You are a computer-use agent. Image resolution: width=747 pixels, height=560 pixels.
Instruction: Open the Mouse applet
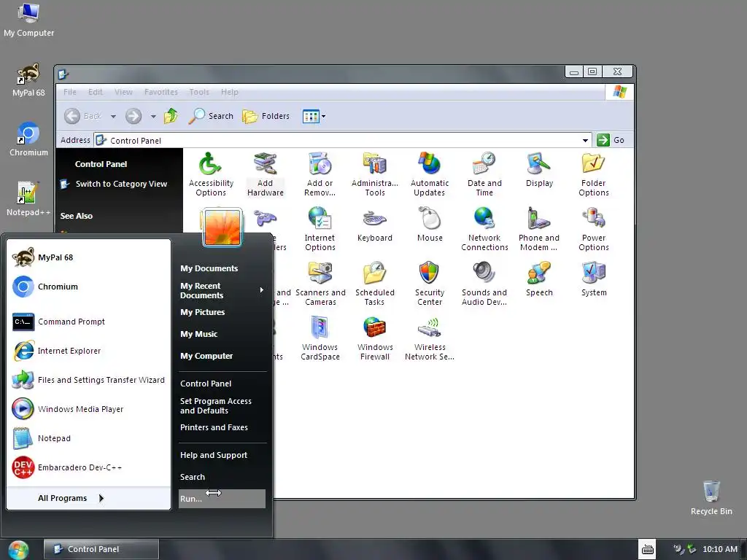430,225
